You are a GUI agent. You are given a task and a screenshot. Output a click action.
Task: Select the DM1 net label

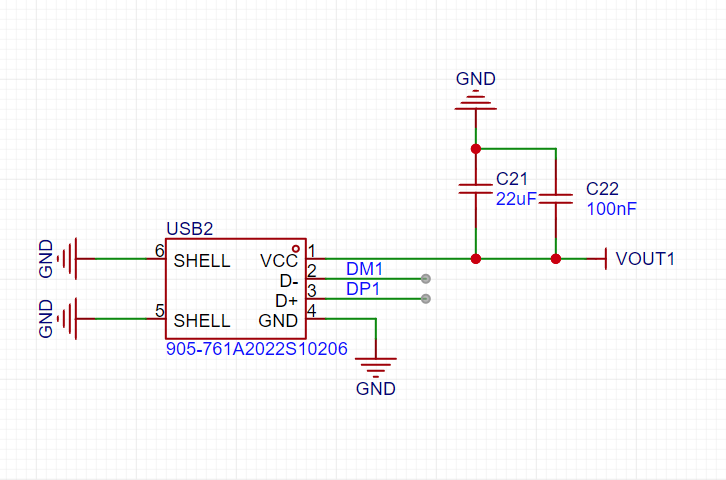pos(364,268)
